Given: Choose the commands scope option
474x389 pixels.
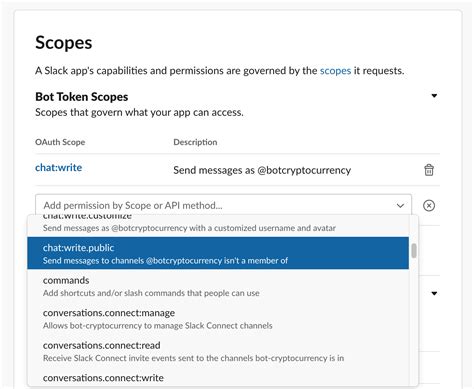Looking at the screenshot, I should pyautogui.click(x=218, y=286).
